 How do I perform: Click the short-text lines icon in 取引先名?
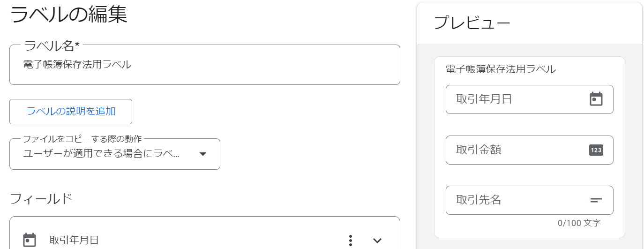[596, 200]
